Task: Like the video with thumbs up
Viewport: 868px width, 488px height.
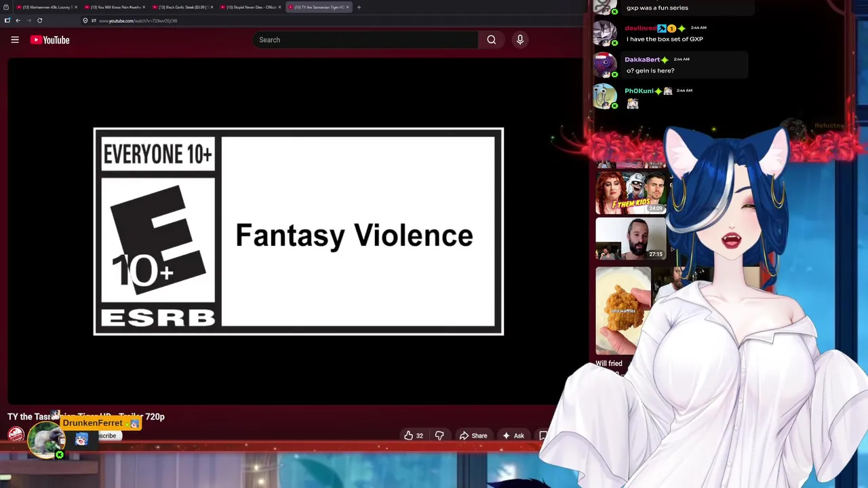Action: tap(413, 436)
